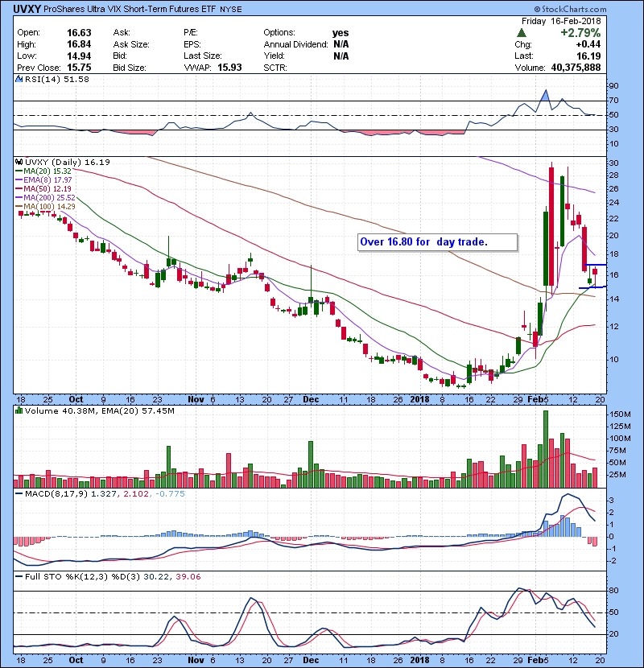Click the Volume EMA(20) 57.45M label
The image size is (644, 668).
tap(138, 411)
